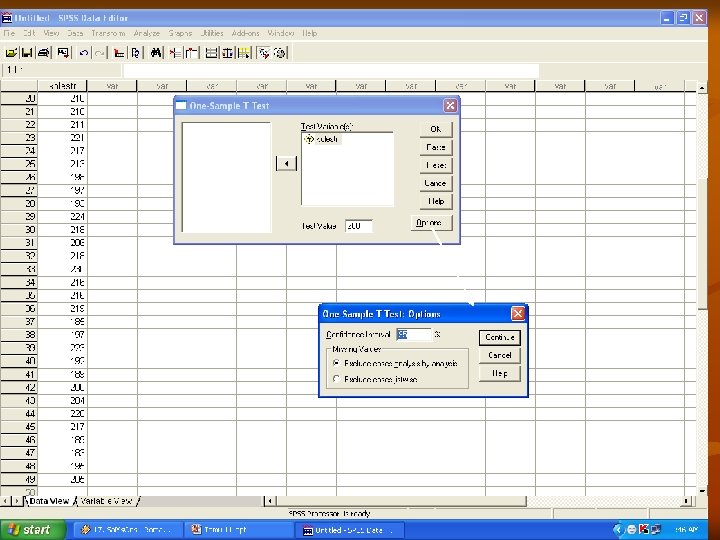Click the Undo toolbar icon
Viewport: 720px width, 540px height.
click(83, 53)
